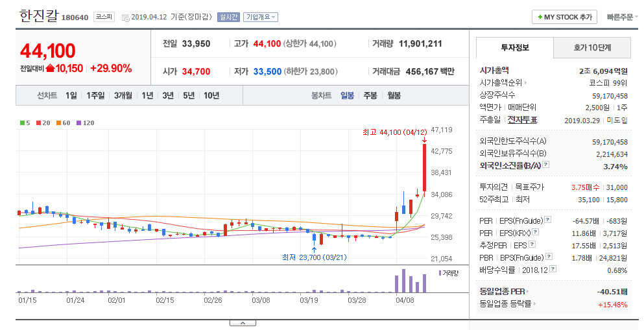Switch to the 호가10단계 tab
The width and height of the screenshot is (644, 330).
click(x=592, y=47)
